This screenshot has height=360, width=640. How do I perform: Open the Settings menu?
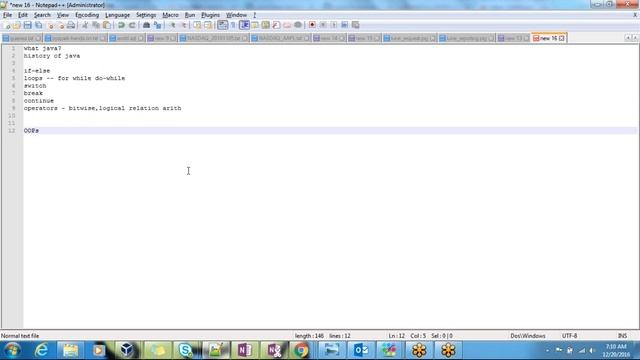click(x=146, y=15)
